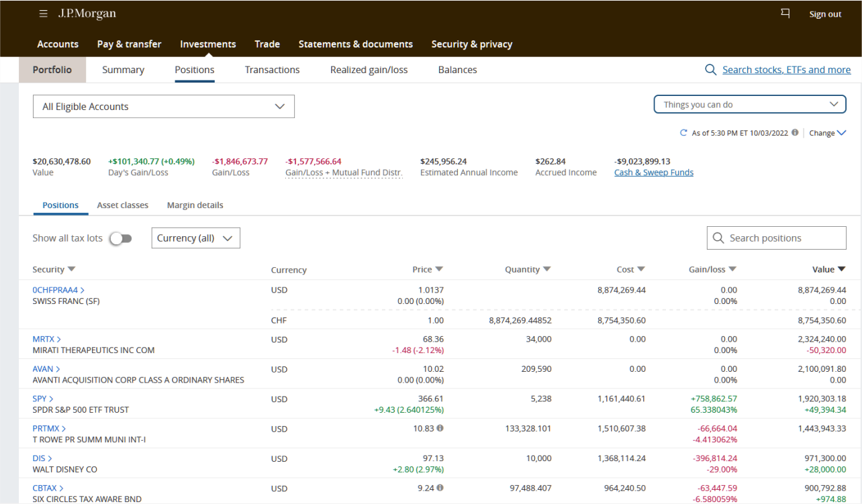Click Gain/Loss + Mutual Fund Distr. label
Image resolution: width=862 pixels, height=504 pixels.
[344, 172]
